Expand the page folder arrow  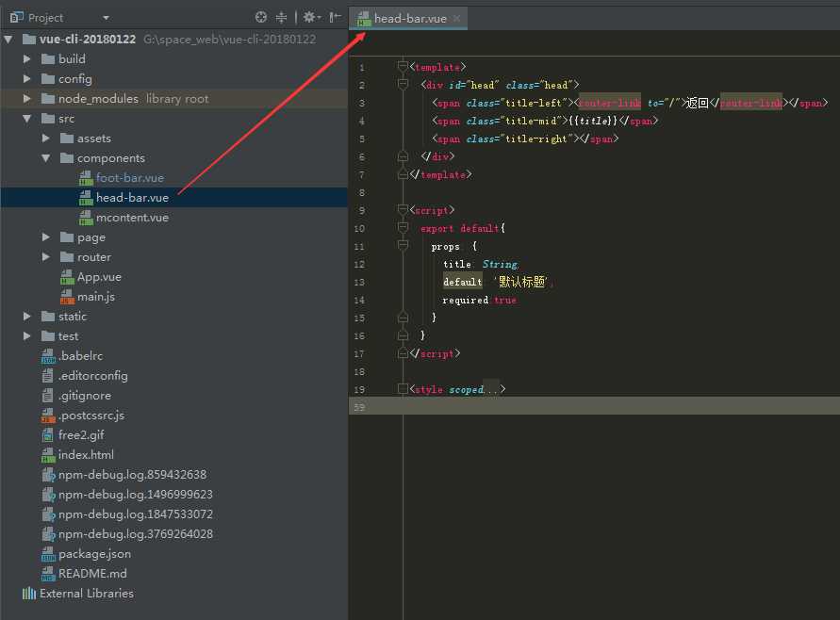(46, 237)
